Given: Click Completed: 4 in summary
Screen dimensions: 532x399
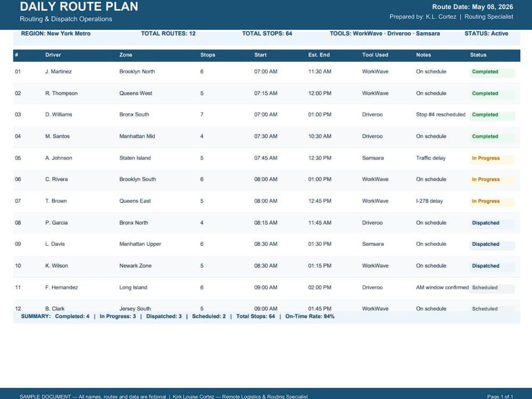Looking at the screenshot, I should click(x=72, y=317).
